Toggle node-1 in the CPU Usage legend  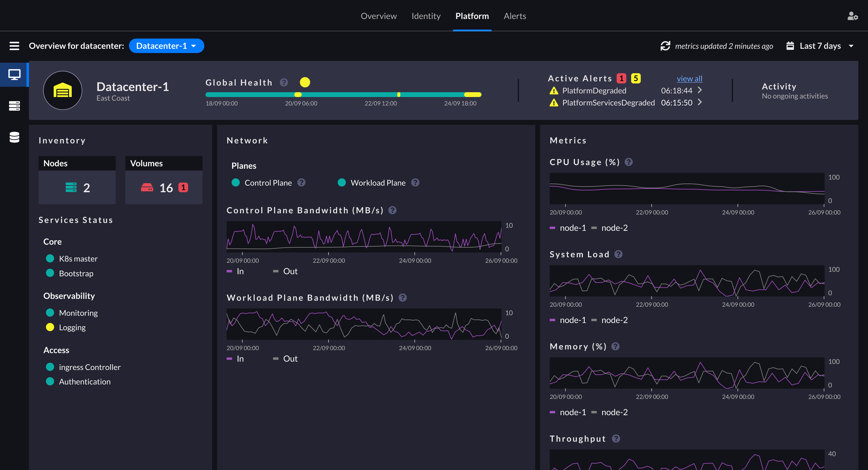(x=568, y=228)
